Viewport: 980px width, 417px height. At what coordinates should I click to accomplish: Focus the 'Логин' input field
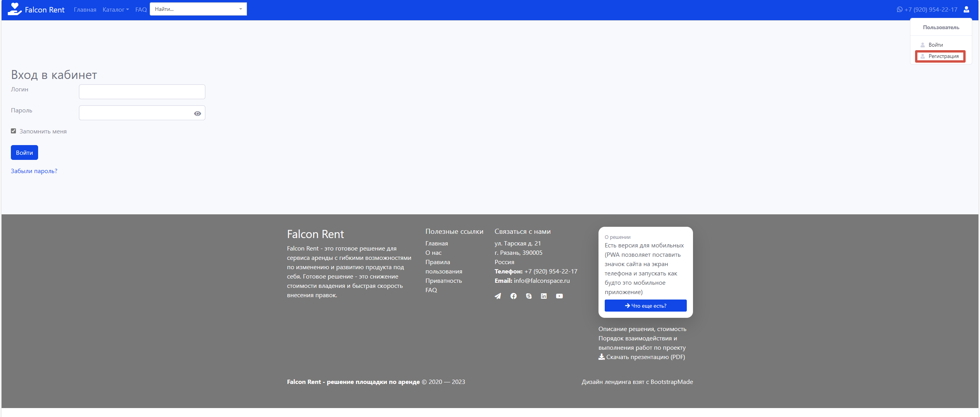point(142,92)
